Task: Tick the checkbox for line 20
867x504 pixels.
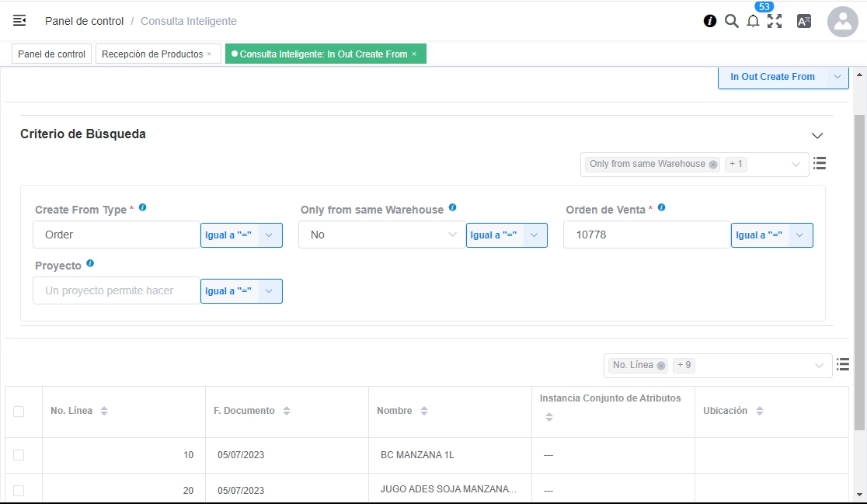Action: coord(19,491)
